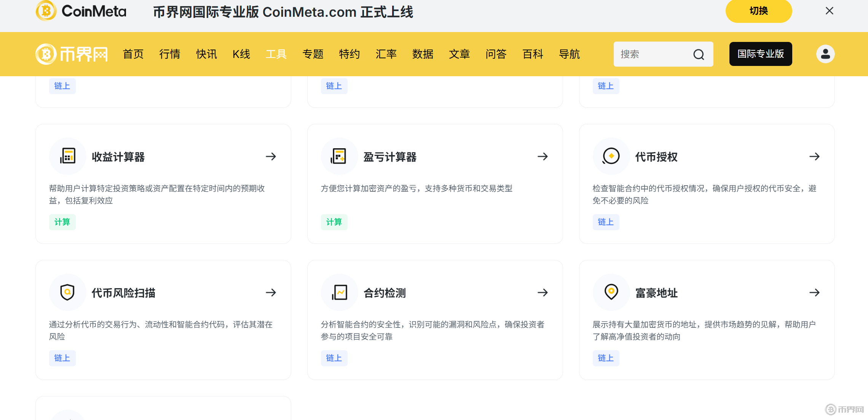Click the banner text 币界网国际专业版 CoinMeta.com 正式上线
Screen dimensions: 868x420
(x=283, y=12)
